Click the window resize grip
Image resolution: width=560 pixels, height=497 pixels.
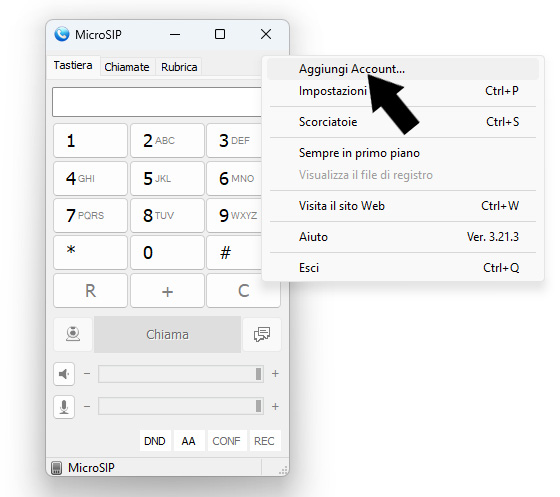[283, 470]
